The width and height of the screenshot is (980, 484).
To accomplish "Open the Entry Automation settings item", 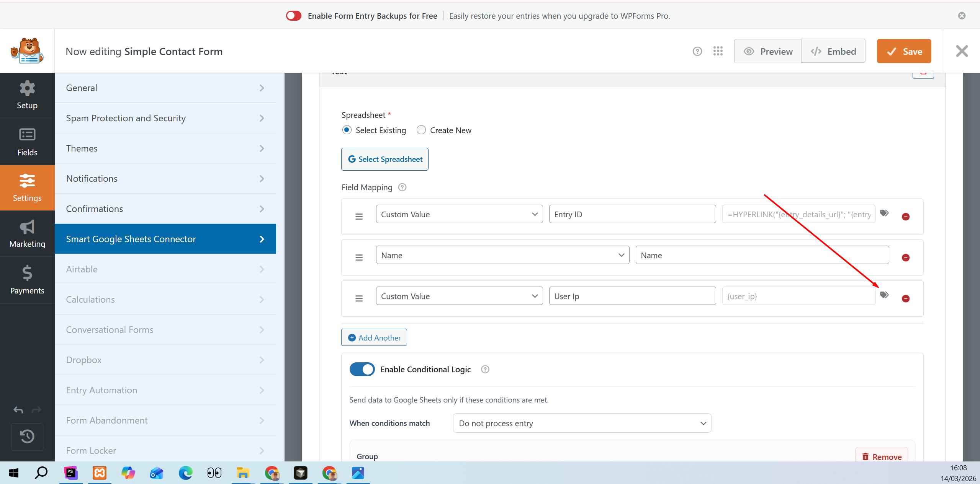I will click(165, 390).
